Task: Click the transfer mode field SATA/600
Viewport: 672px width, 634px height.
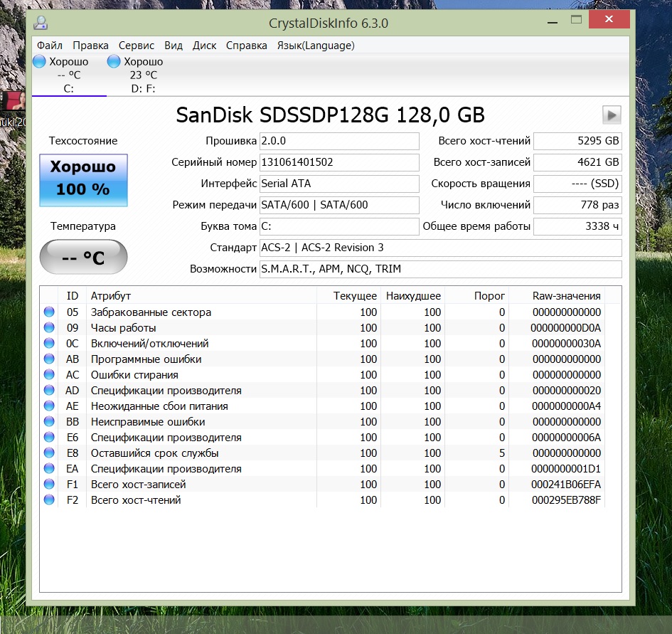Action: tap(339, 205)
